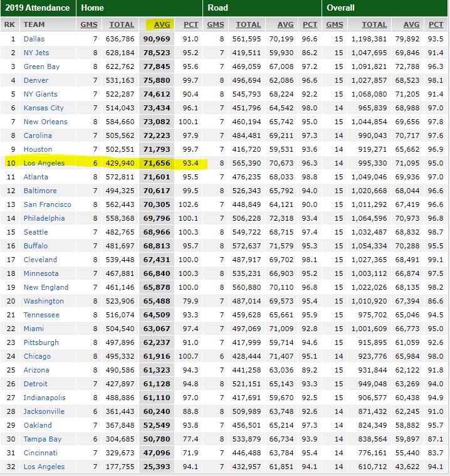The width and height of the screenshot is (450, 476).
Task: Select Los Angeles home total 429,940
Action: 120,163
